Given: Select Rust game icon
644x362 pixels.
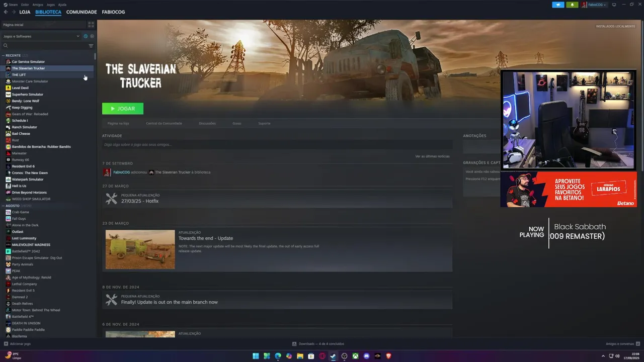Looking at the screenshot, I should click(x=8, y=140).
